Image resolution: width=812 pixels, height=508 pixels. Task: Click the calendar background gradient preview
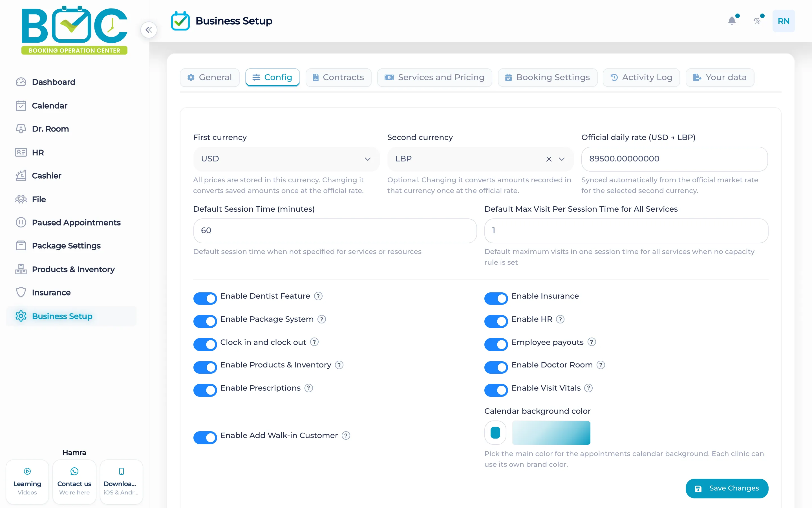pyautogui.click(x=551, y=433)
